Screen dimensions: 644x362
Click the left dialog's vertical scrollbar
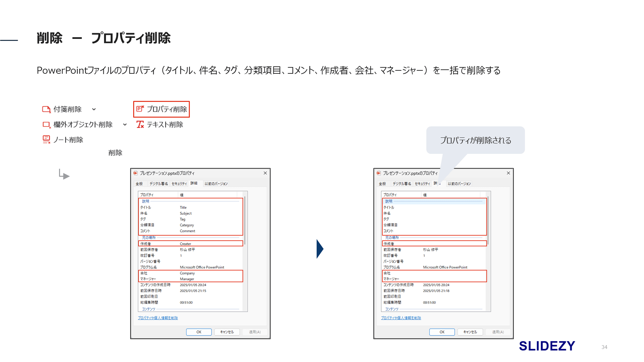point(245,221)
